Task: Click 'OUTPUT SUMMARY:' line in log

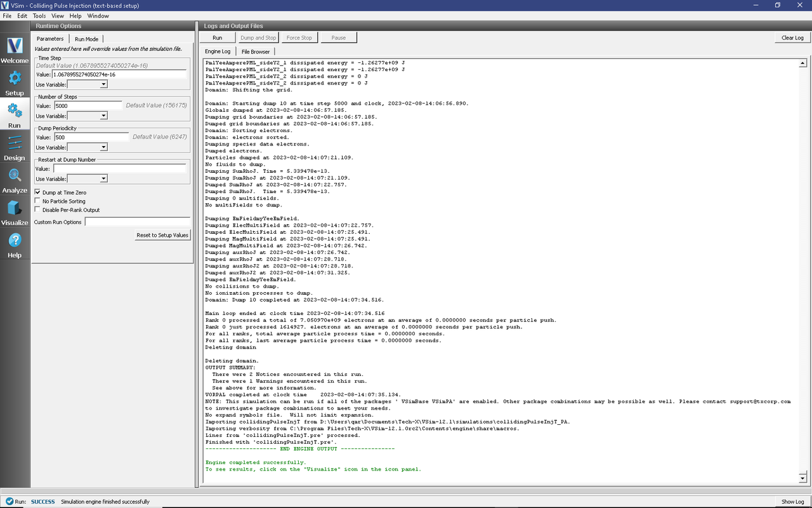Action: (x=230, y=367)
